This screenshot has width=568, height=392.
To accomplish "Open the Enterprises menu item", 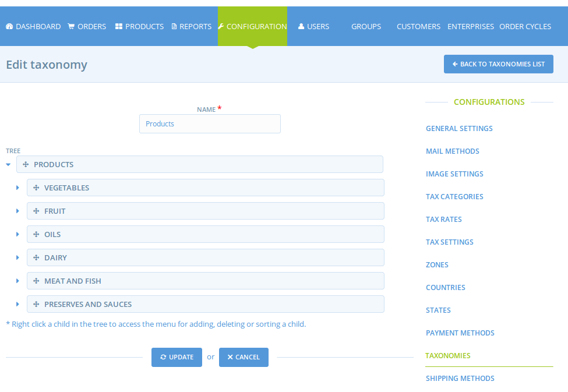I will click(x=471, y=26).
